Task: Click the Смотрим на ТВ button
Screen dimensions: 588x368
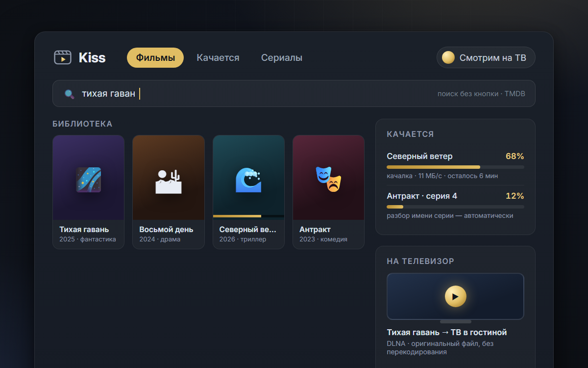Action: click(486, 57)
